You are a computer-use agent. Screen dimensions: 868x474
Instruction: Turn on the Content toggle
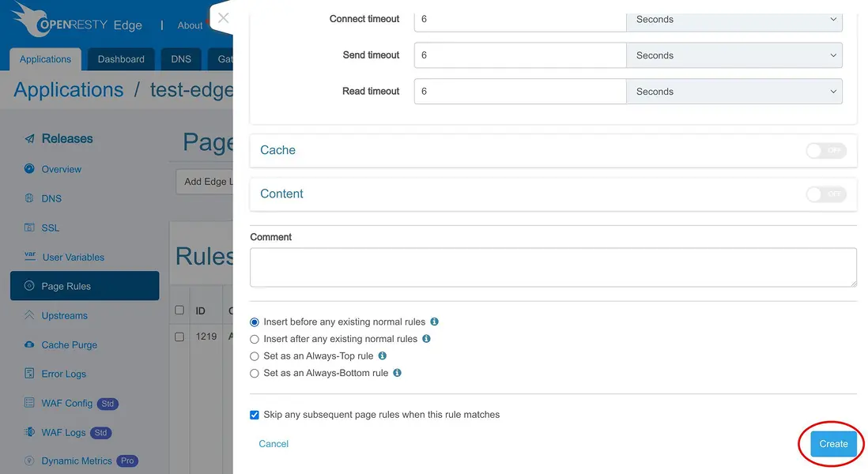[x=826, y=194]
